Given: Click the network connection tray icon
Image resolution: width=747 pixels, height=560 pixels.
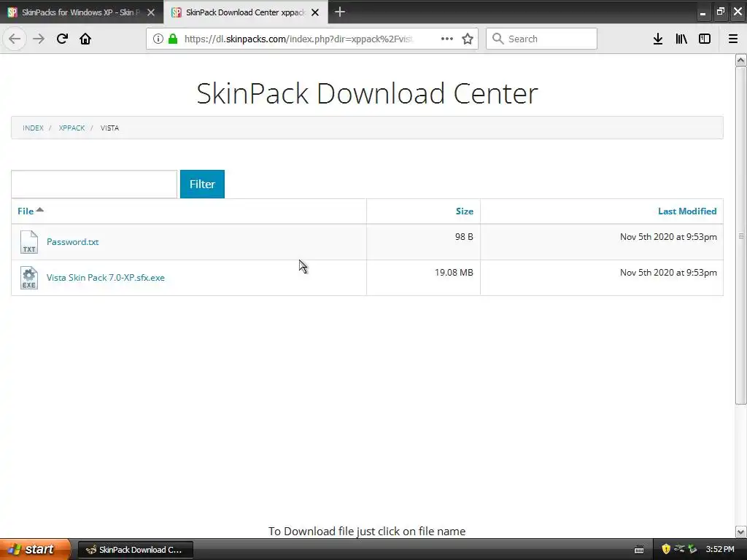Looking at the screenshot, I should tap(679, 549).
